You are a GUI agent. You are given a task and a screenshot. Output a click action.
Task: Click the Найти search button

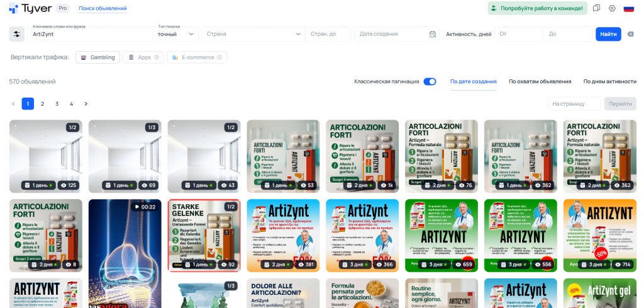click(608, 34)
